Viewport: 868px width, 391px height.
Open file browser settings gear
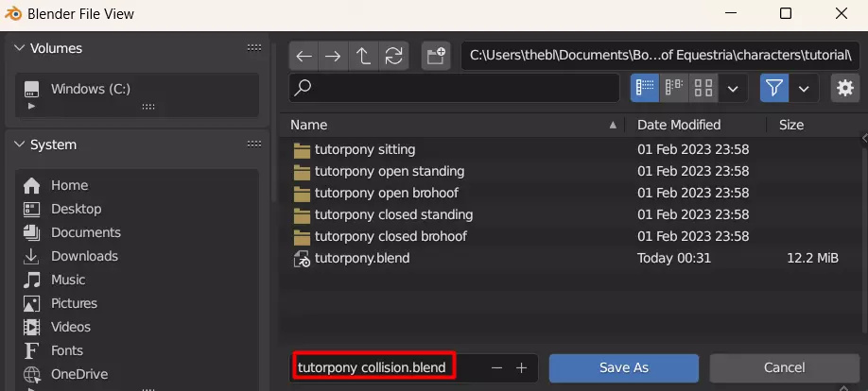coord(844,88)
